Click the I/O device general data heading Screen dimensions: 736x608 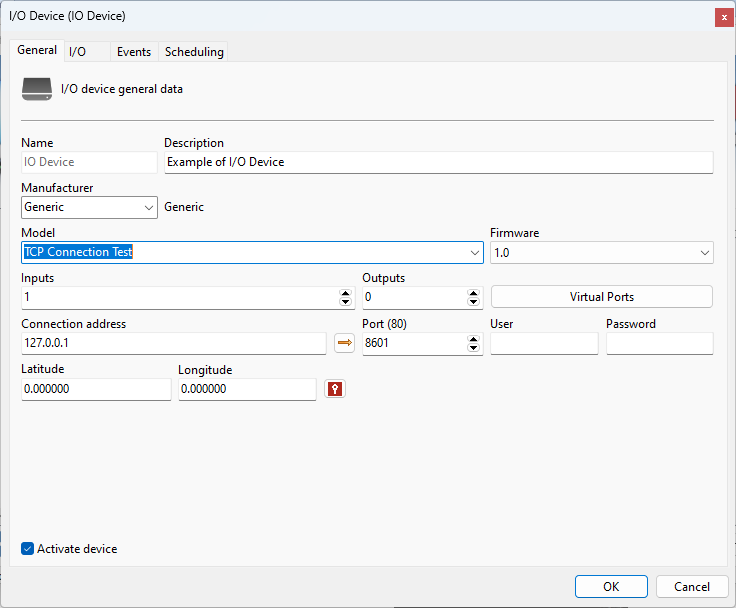[122, 89]
